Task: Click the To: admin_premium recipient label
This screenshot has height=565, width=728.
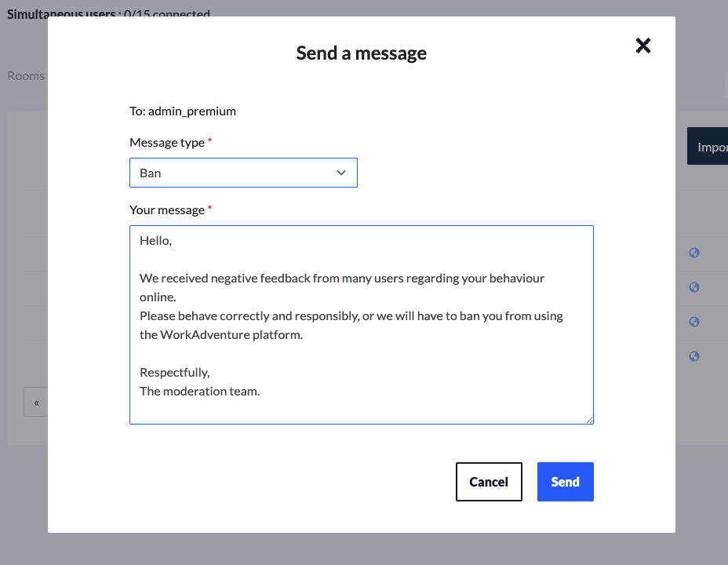Action: coord(183,111)
